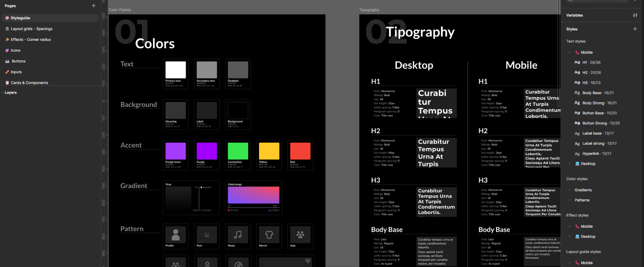The height and width of the screenshot is (267, 644).
Task: Select Post pattern icon tile
Action: pos(207,235)
